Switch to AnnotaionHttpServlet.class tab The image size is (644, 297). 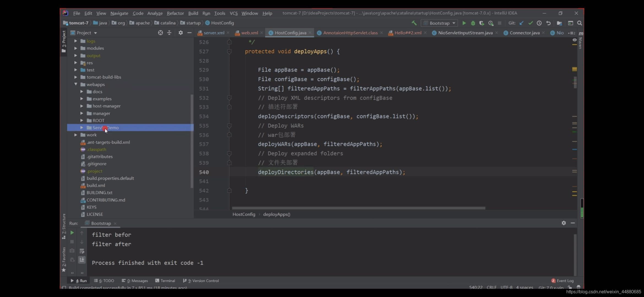pyautogui.click(x=350, y=33)
